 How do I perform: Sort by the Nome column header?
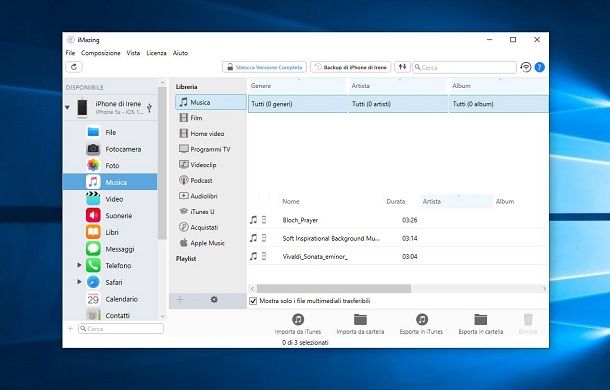point(331,201)
